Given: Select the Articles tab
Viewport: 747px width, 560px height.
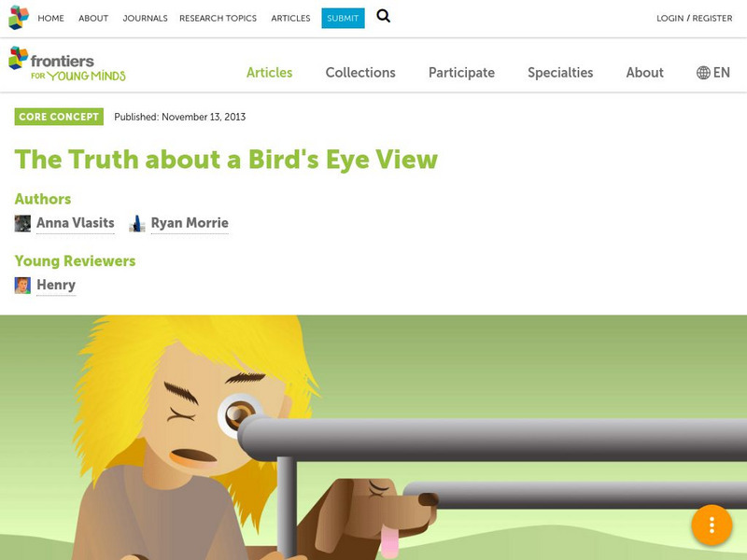Looking at the screenshot, I should 269,73.
